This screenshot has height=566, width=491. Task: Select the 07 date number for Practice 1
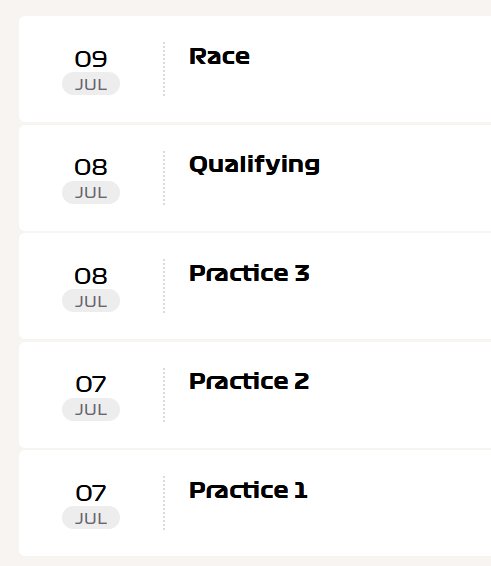[91, 493]
